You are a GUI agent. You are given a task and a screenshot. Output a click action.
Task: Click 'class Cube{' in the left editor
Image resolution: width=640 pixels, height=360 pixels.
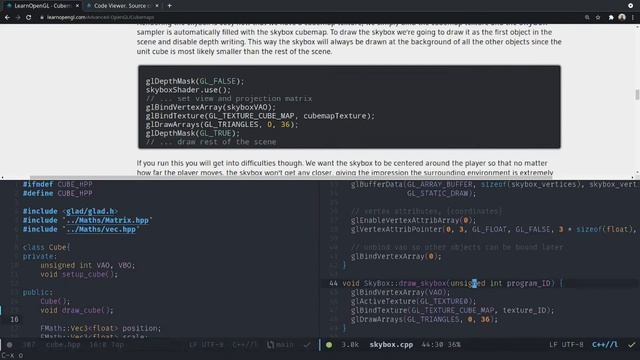point(47,247)
